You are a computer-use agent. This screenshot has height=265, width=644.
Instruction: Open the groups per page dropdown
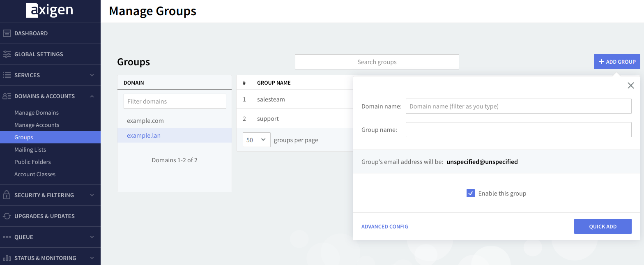[x=256, y=140]
